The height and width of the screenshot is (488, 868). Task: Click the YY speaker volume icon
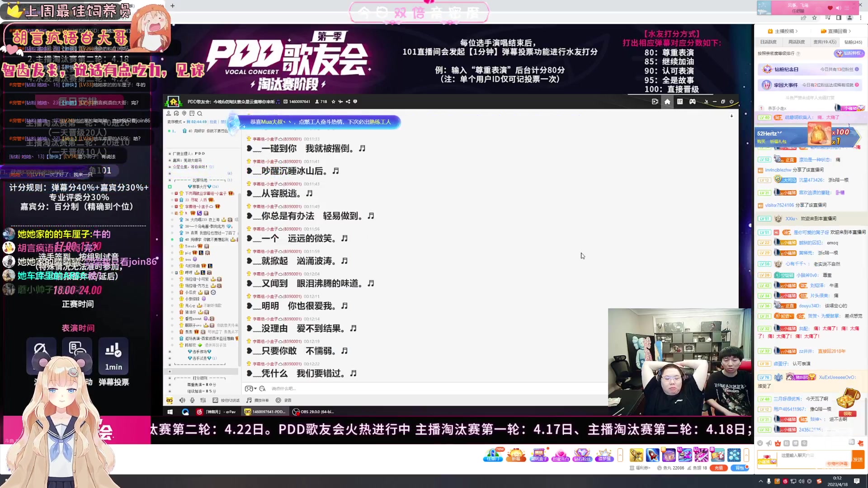[182, 400]
